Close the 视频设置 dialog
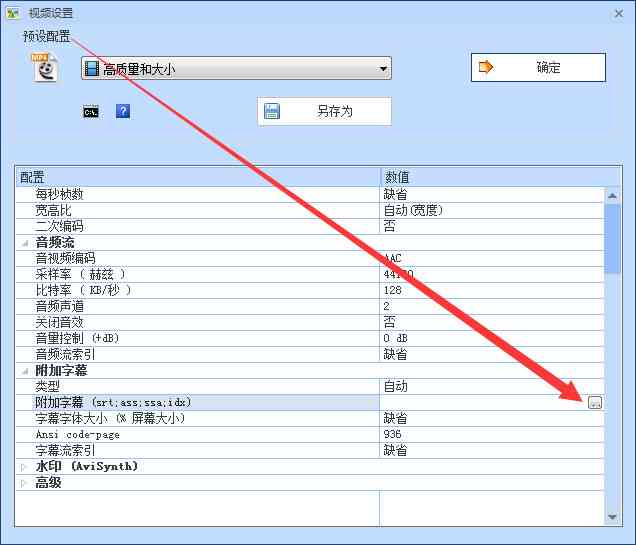This screenshot has width=636, height=545. 619,14
